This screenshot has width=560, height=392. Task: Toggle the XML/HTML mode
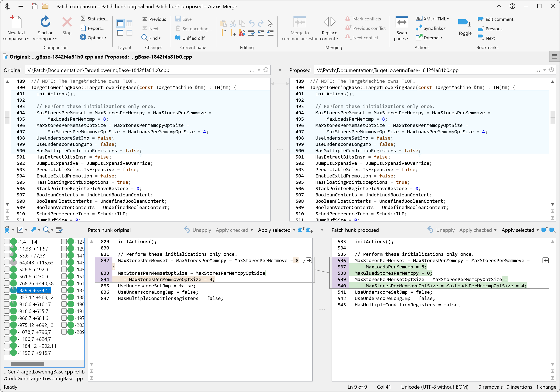pyautogui.click(x=429, y=19)
